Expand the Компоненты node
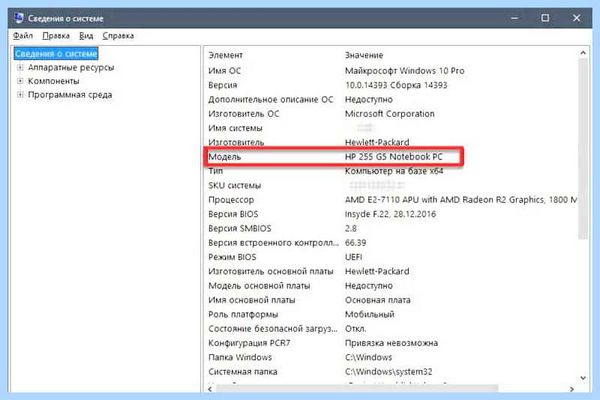The image size is (600, 400). coord(20,81)
